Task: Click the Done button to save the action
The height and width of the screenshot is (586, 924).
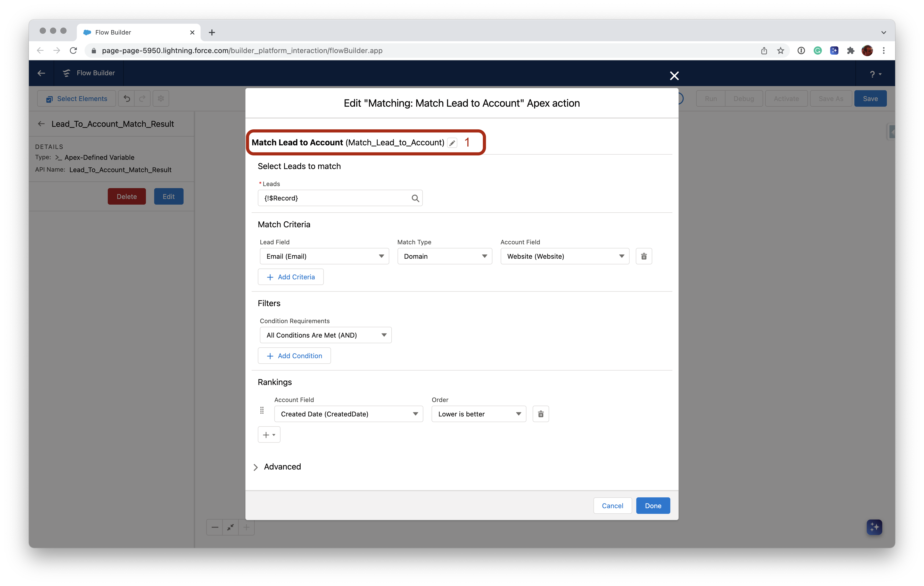Action: [x=653, y=505]
